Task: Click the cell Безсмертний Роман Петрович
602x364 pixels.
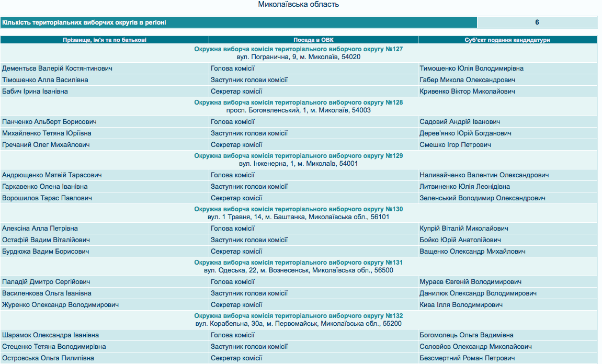Action: tap(467, 358)
